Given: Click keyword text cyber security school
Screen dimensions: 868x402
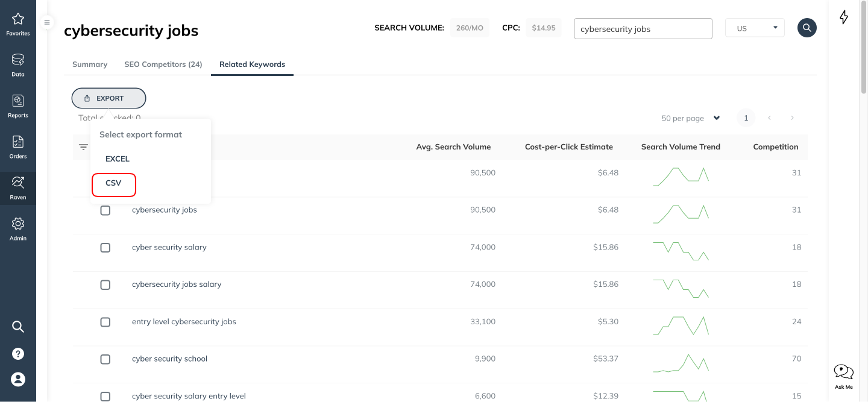Looking at the screenshot, I should click(169, 359).
